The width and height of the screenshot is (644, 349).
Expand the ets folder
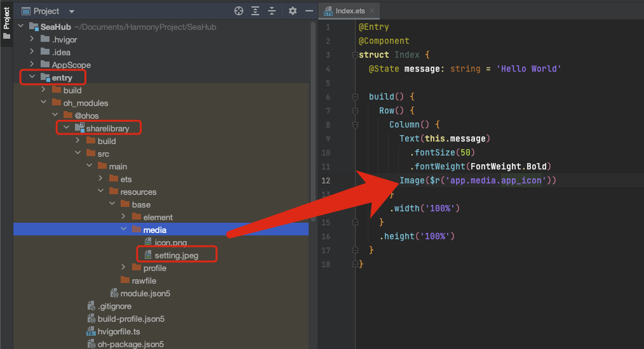[x=101, y=178]
